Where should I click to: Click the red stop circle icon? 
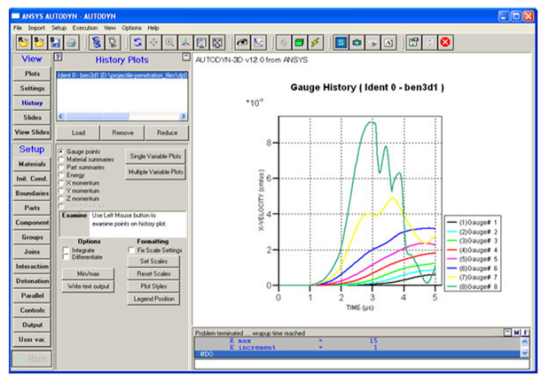point(445,42)
